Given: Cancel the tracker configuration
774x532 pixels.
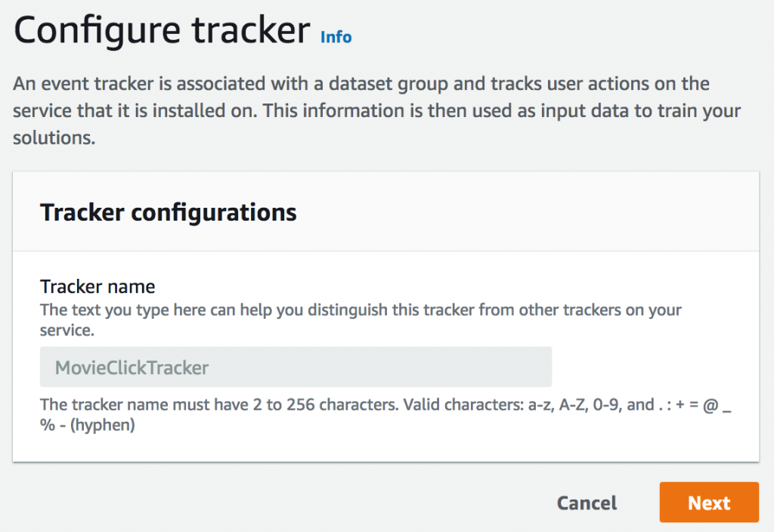Looking at the screenshot, I should point(587,503).
